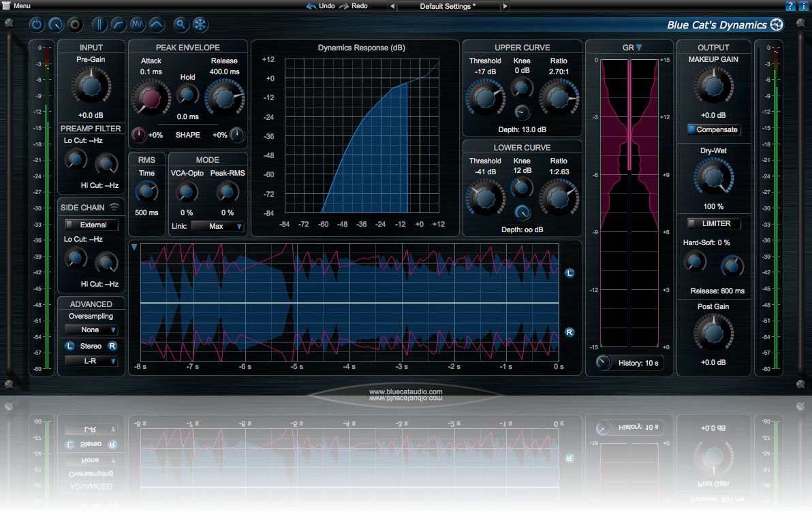Click the Lower Curve Knee knob
This screenshot has height=514, width=812.
click(x=522, y=187)
